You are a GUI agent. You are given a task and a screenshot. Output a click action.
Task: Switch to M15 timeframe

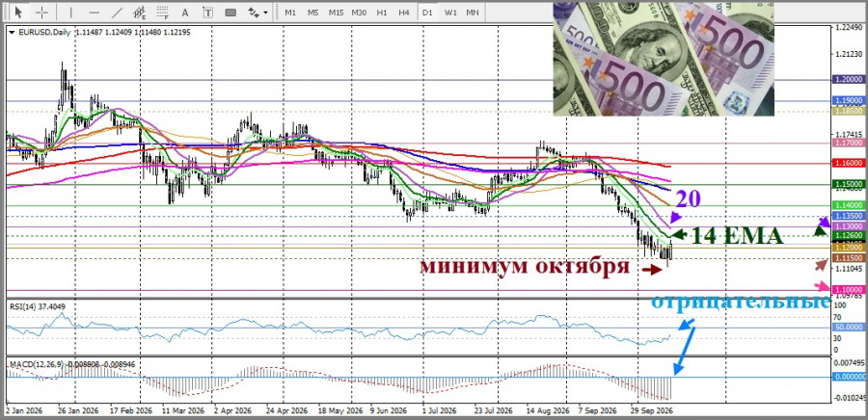coord(336,12)
